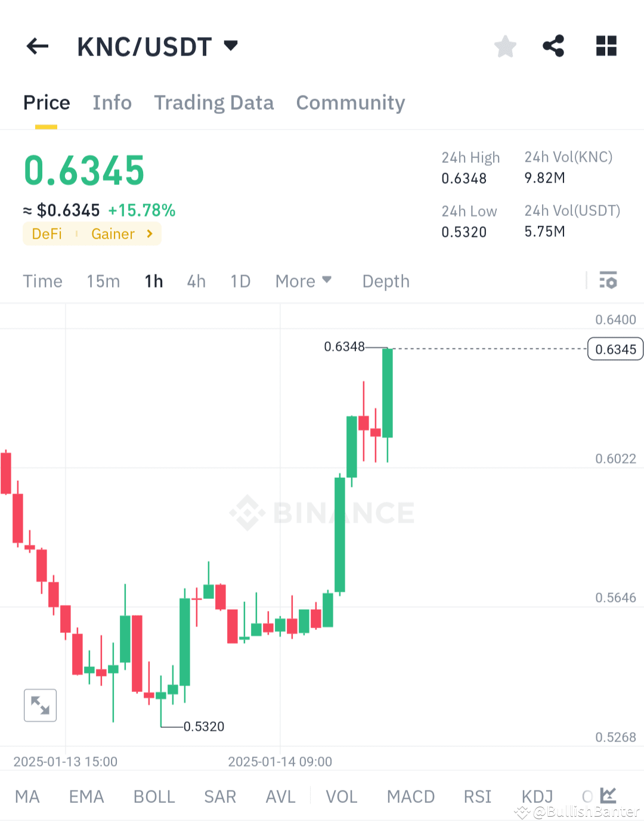Select the 1D timeframe
The image size is (644, 825).
[240, 280]
